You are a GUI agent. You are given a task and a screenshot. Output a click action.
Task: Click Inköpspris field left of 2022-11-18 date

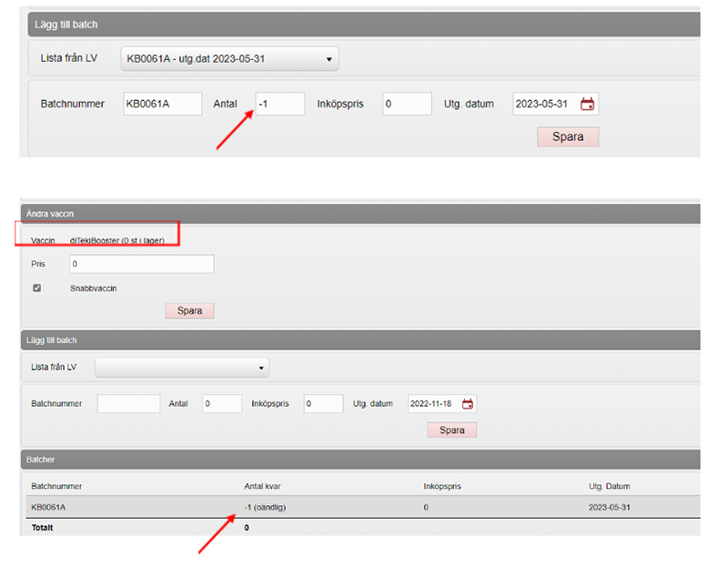click(x=323, y=404)
